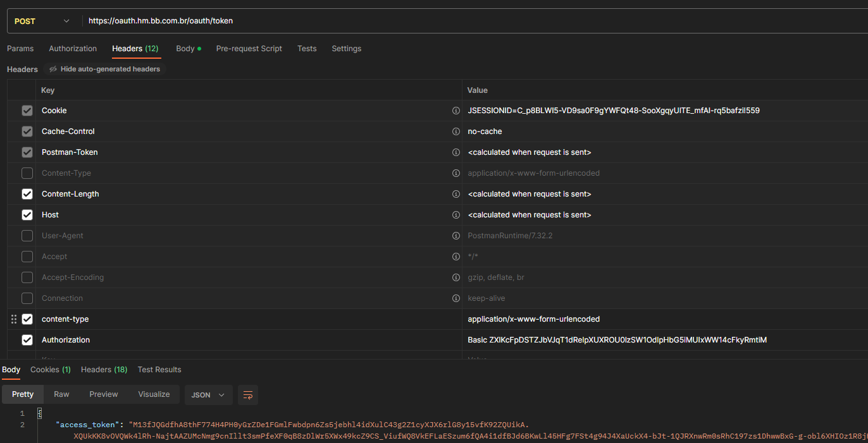This screenshot has height=443, width=868.
Task: Open the Pre-request Script tab
Action: [x=249, y=49]
